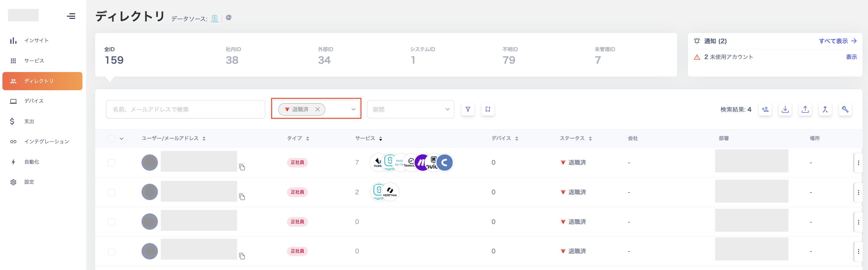Viewport: 868px width, 270px height.
Task: Open the インサイト menu item
Action: coord(36,41)
